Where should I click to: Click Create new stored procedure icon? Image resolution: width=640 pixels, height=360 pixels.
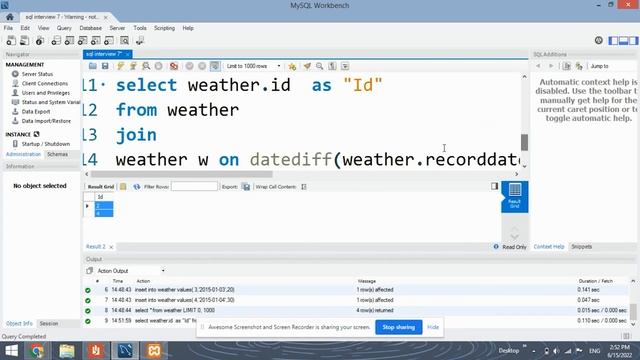point(96,40)
